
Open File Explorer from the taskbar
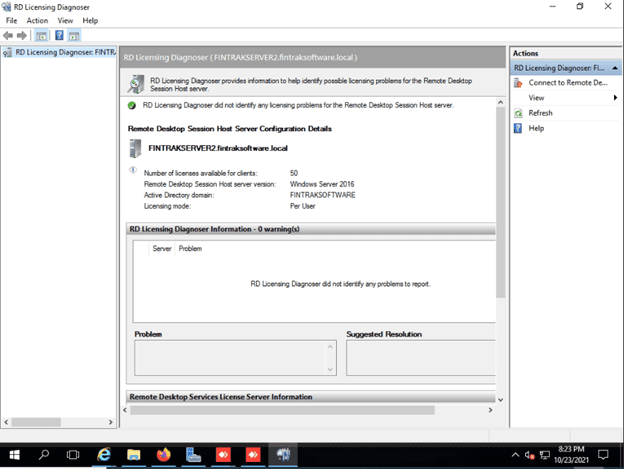(x=134, y=454)
